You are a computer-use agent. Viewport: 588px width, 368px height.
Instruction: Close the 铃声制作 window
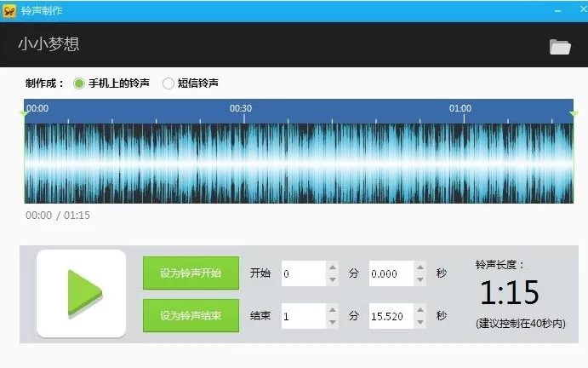click(x=583, y=9)
